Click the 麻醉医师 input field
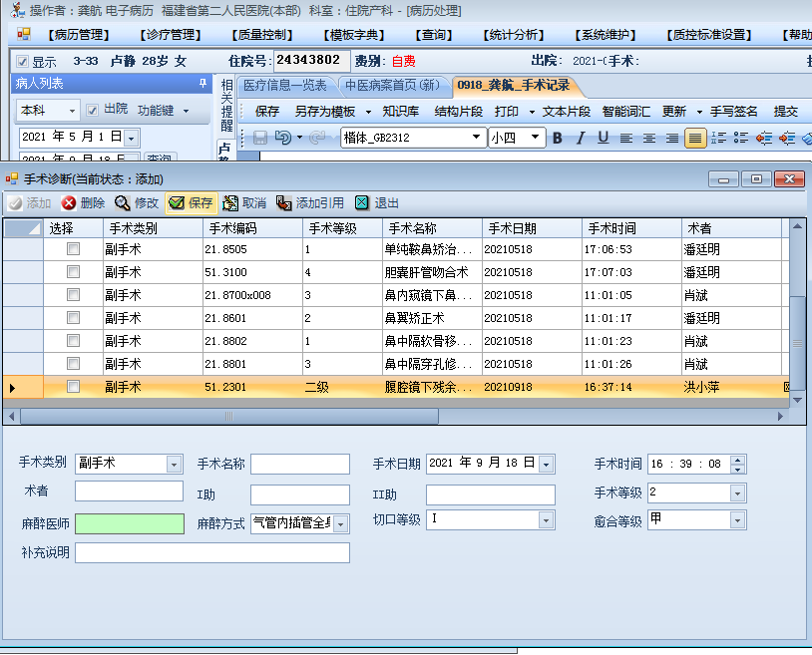The height and width of the screenshot is (655, 812). tap(130, 523)
